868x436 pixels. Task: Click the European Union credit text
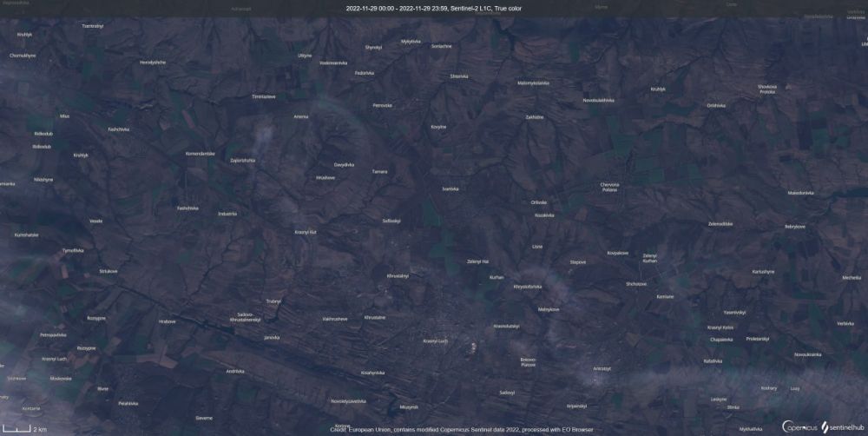[x=462, y=429]
